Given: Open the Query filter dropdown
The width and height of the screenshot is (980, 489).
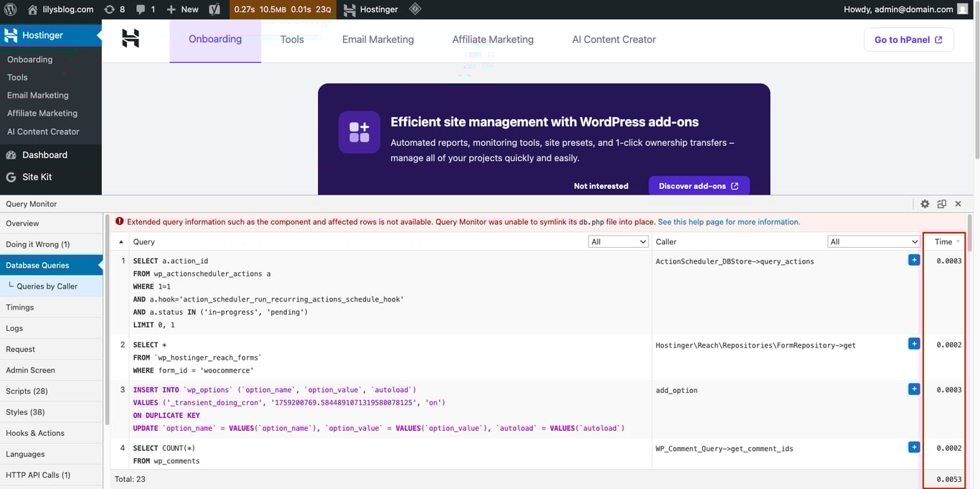Looking at the screenshot, I should (x=618, y=241).
